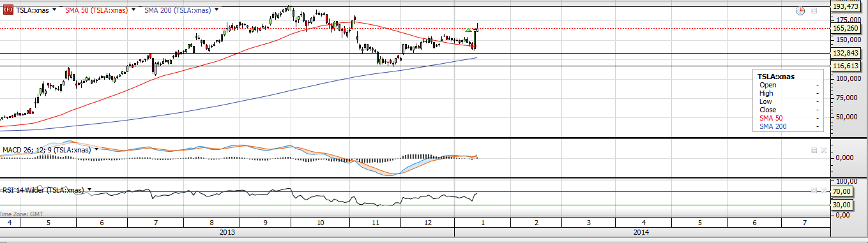The image size is (868, 243).
Task: Select the RSI 70,00 overbought level label
Action: click(841, 191)
